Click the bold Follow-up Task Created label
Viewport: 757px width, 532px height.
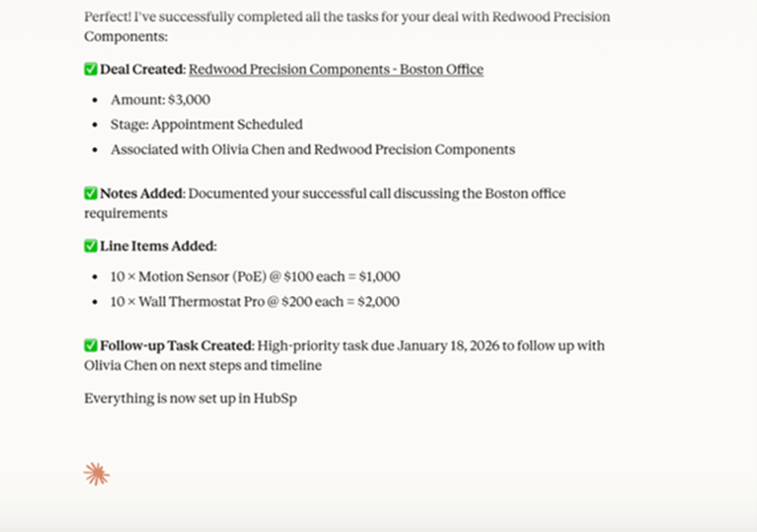click(177, 345)
